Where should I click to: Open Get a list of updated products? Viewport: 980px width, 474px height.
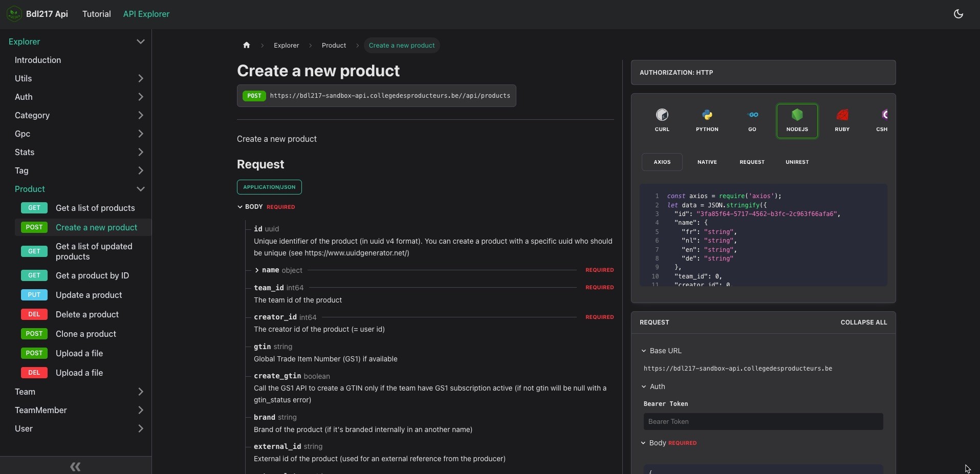coord(84,251)
